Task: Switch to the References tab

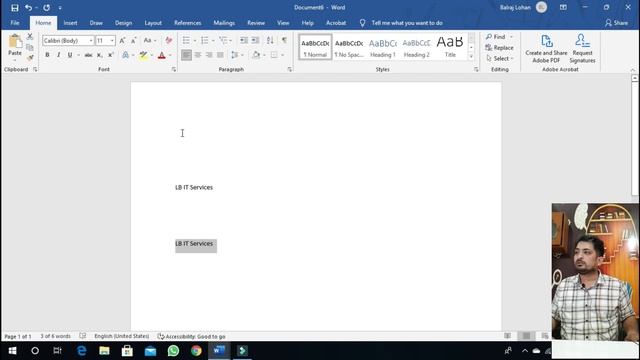Action: coord(188,23)
